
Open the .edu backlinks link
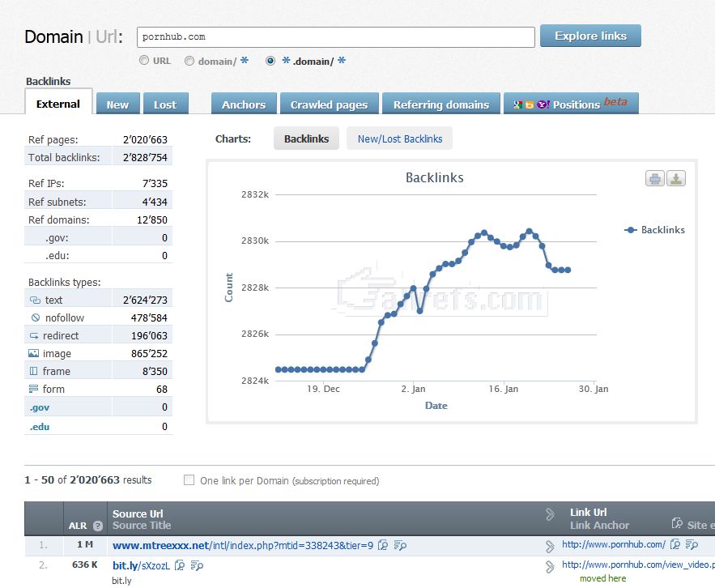40,427
